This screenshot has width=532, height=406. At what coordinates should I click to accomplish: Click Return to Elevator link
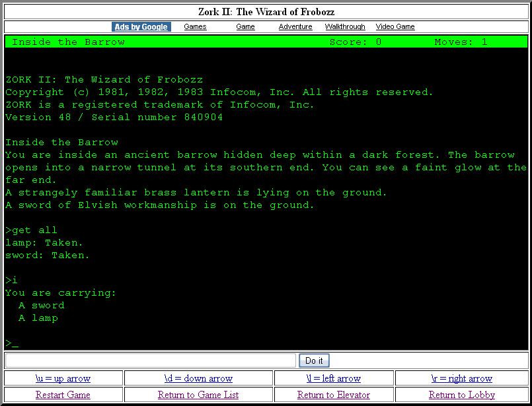click(x=334, y=395)
